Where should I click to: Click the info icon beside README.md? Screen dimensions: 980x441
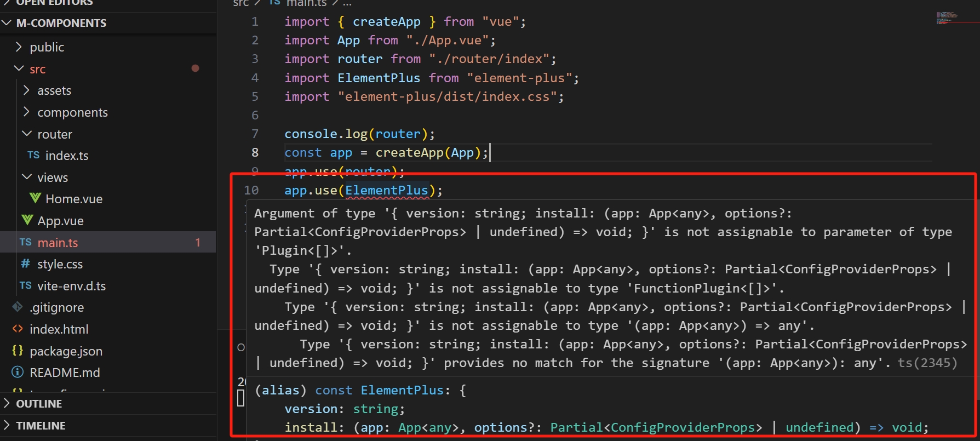18,373
